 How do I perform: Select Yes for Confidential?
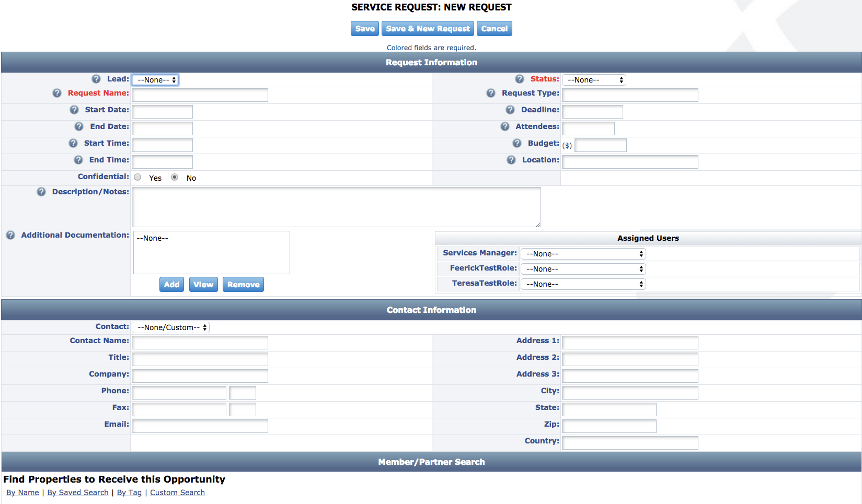[137, 177]
